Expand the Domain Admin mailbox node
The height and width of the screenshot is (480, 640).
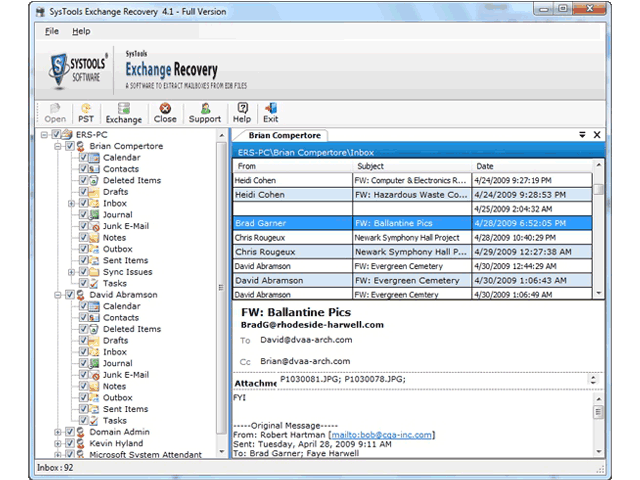click(58, 432)
